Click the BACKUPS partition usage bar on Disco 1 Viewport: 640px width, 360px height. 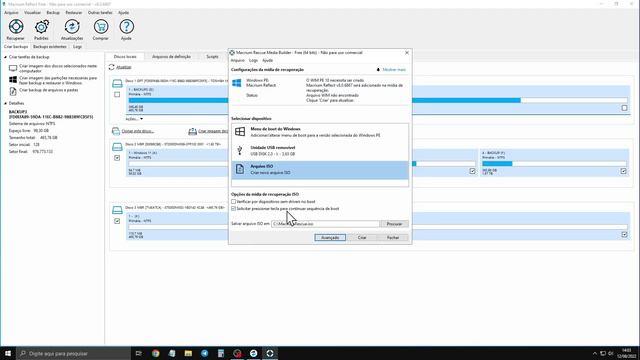(x=378, y=100)
